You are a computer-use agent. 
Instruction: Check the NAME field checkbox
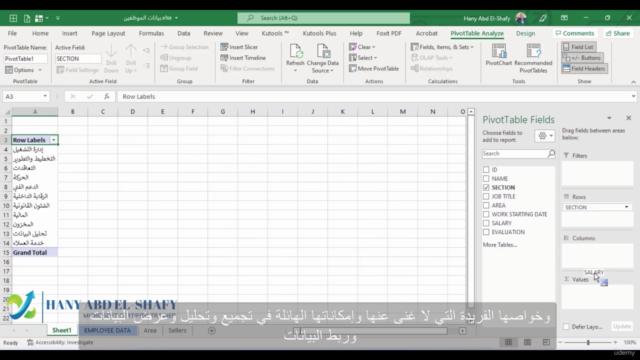[x=486, y=178]
